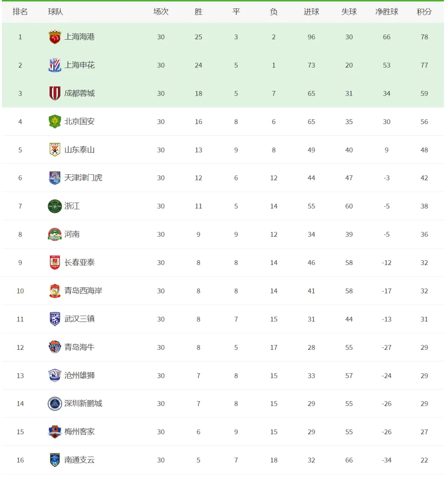The height and width of the screenshot is (479, 448).
Task: Select the 长春亚泰 red badge icon
Action: 55,263
